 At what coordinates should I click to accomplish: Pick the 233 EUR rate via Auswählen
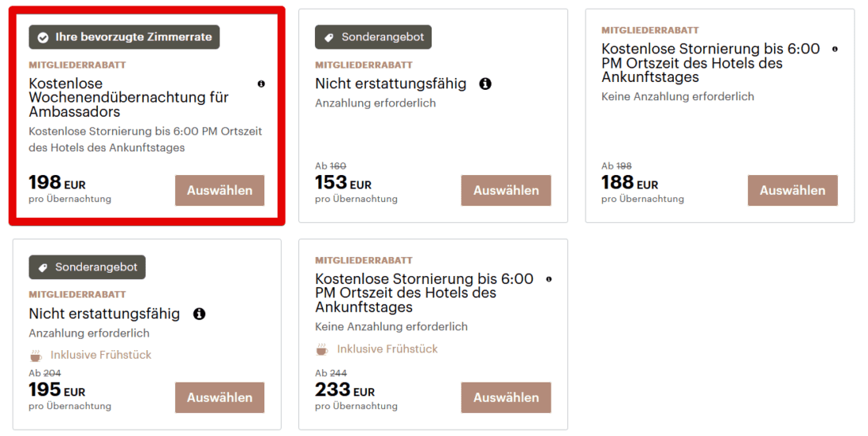pyautogui.click(x=506, y=398)
